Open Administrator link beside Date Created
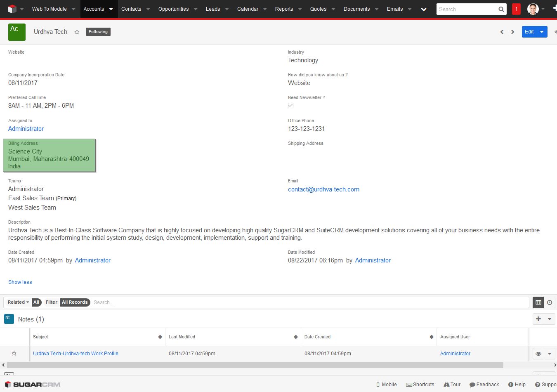 click(x=93, y=260)
